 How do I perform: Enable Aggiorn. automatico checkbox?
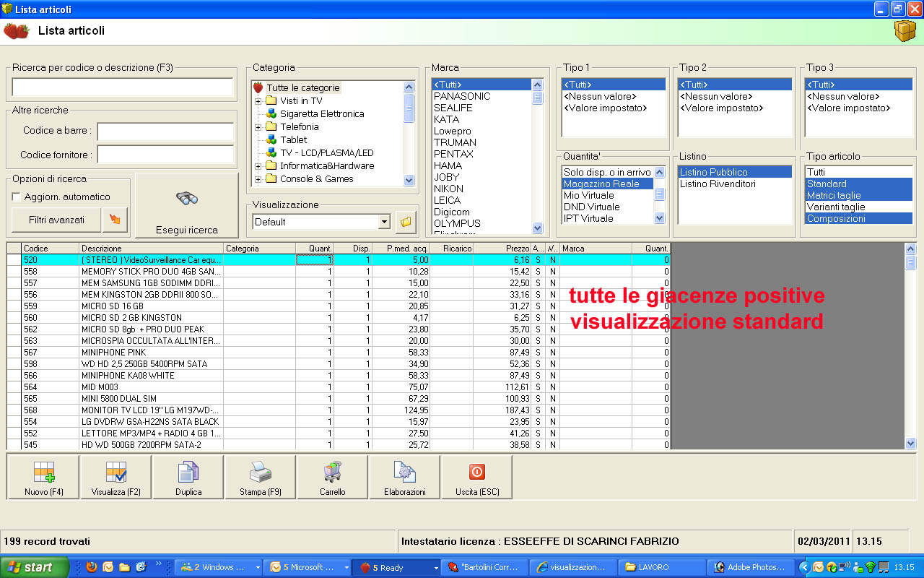tap(17, 197)
